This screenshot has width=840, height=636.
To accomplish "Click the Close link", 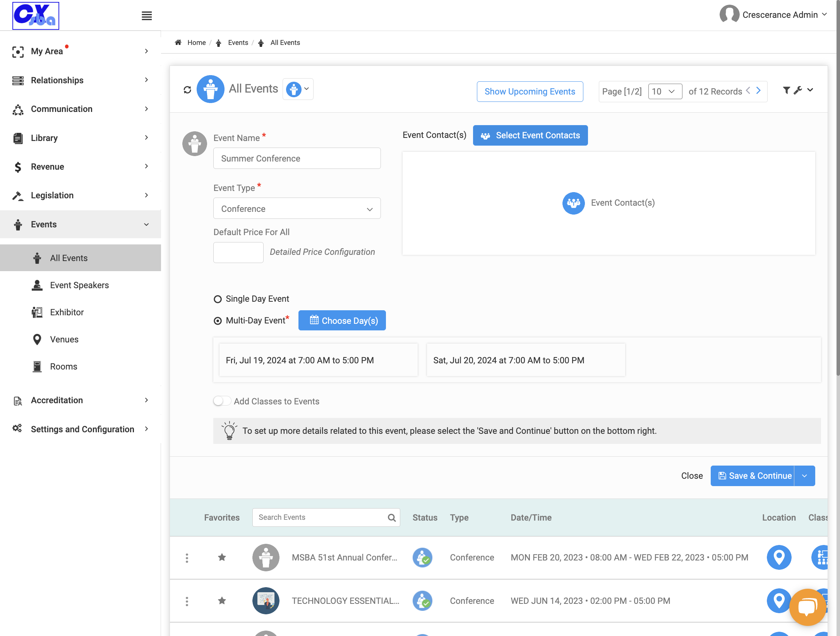I will [x=692, y=476].
